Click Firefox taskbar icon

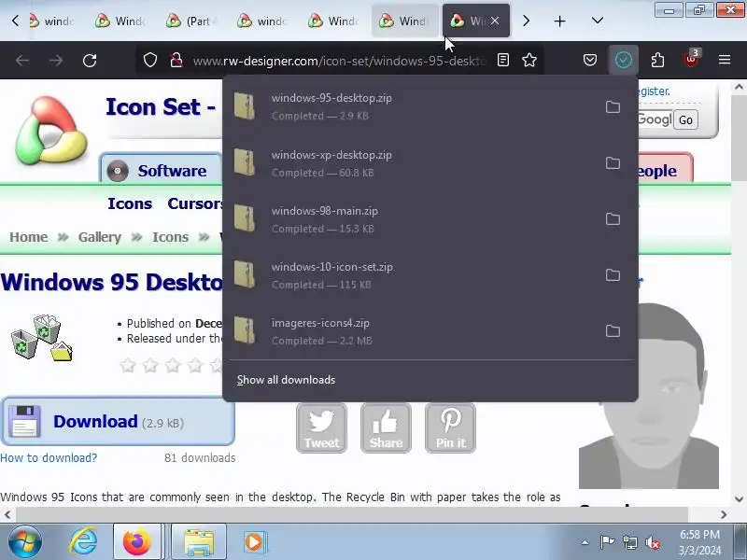click(136, 542)
